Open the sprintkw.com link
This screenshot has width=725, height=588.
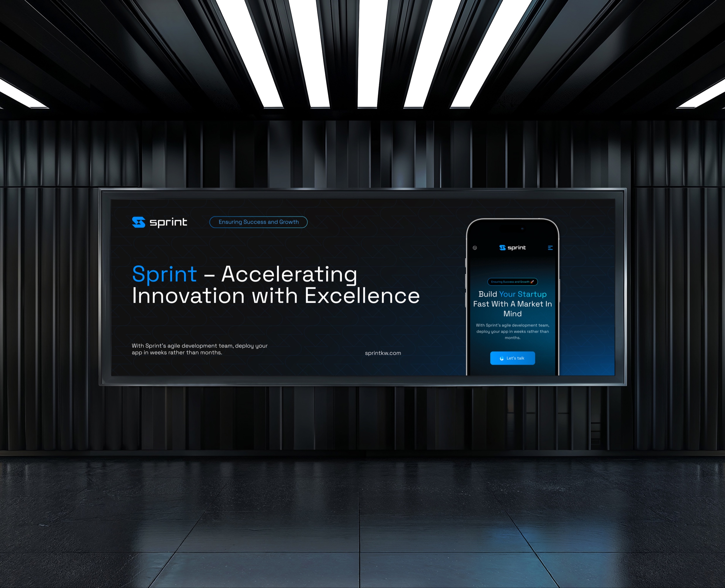click(383, 353)
